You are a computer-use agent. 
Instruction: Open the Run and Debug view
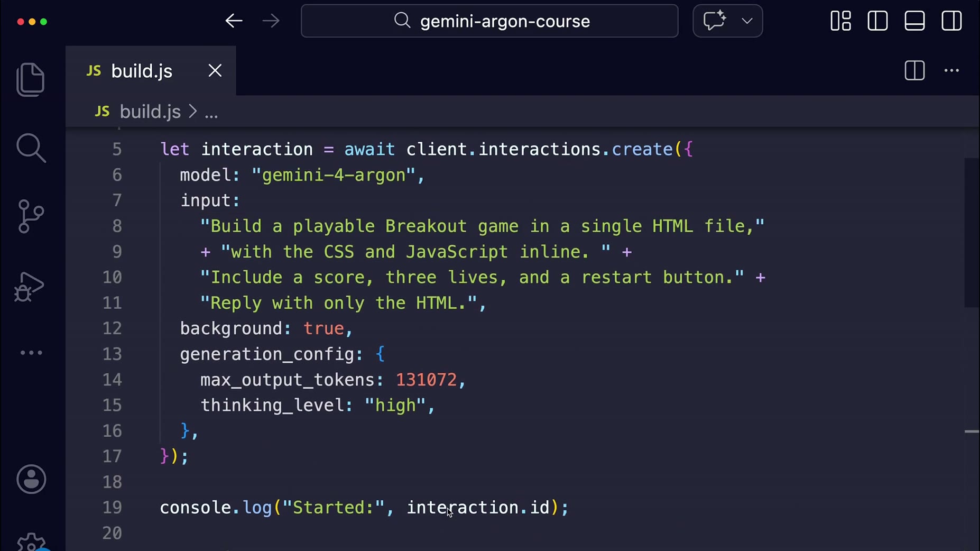[x=29, y=287]
